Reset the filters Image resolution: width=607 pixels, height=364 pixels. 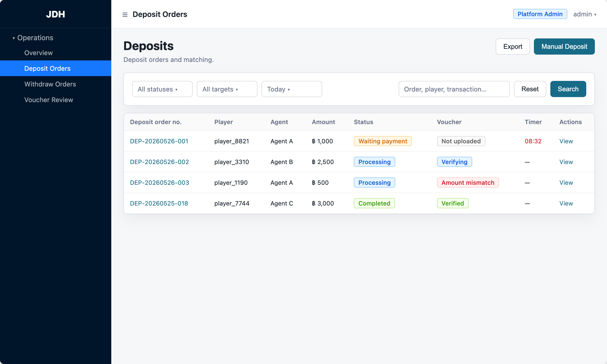[x=530, y=89]
